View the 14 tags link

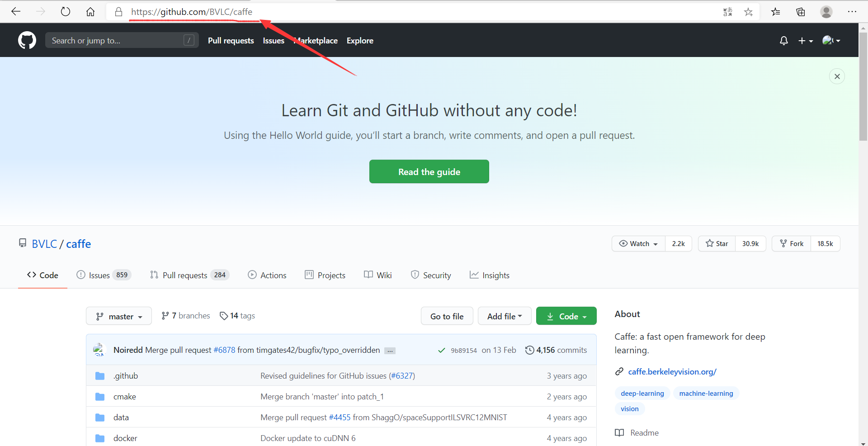coord(237,316)
